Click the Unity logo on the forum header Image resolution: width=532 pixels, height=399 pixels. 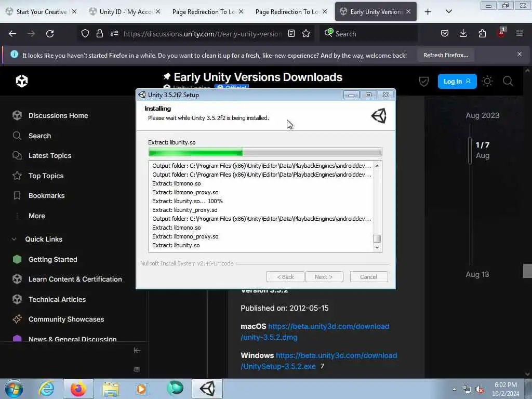(22, 81)
